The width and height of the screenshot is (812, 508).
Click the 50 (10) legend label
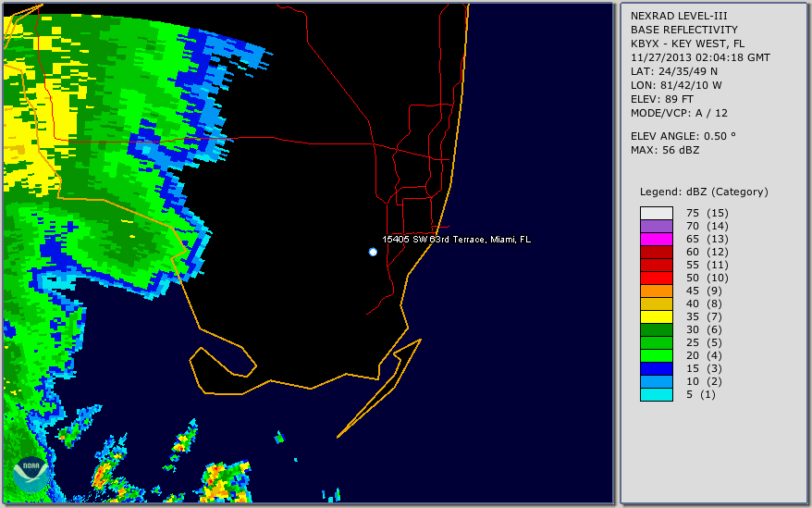707,278
